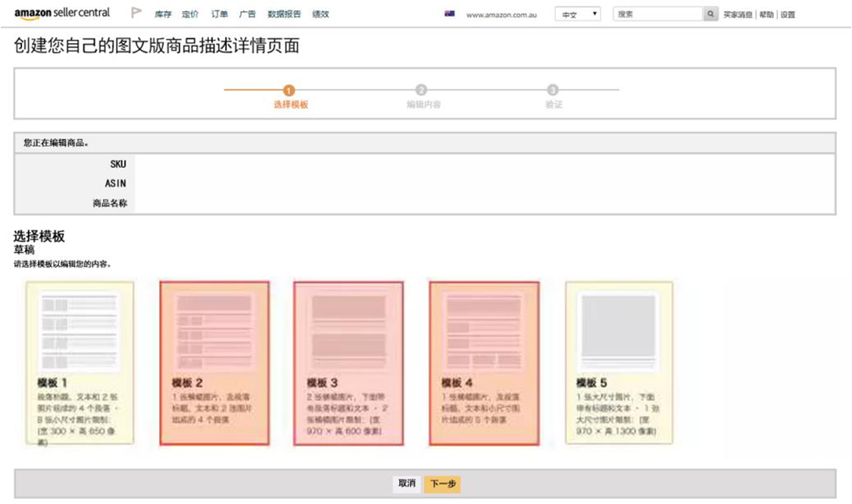Click the Amazon Seller Central logo
Image resolution: width=852 pixels, height=504 pixels.
click(62, 14)
